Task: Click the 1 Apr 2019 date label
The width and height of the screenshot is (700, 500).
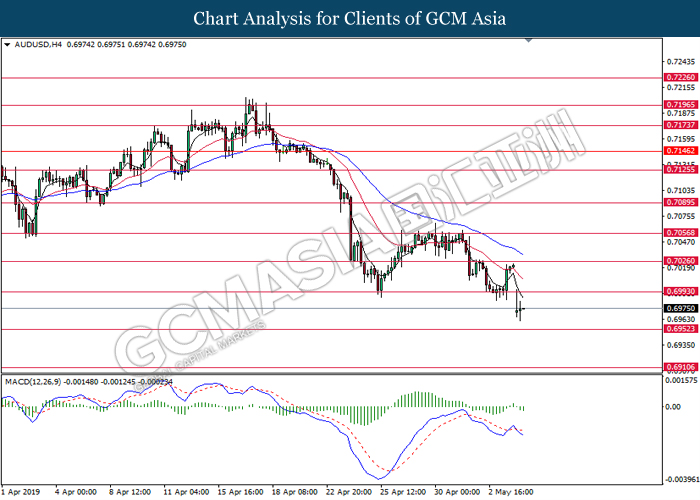Action: 21,492
